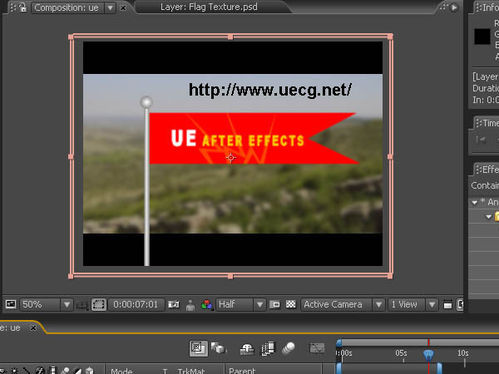499x374 pixels.
Task: Switch to Layer: Flag Texture.psd tab
Action: [209, 7]
